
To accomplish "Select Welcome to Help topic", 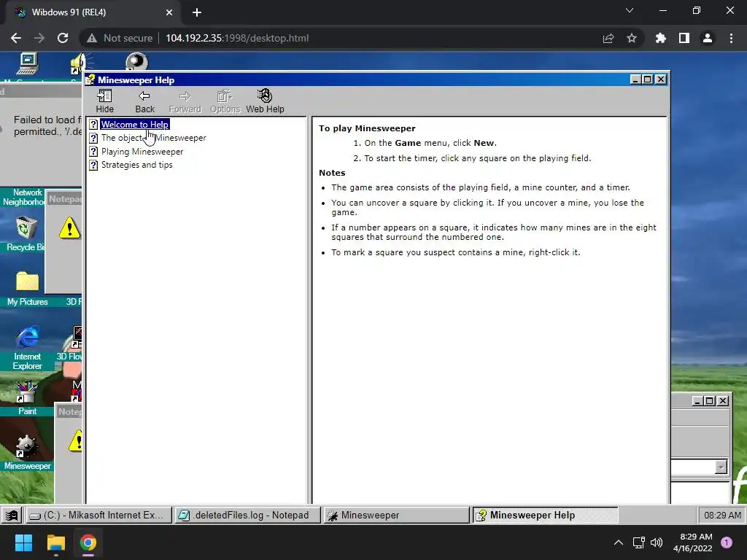I will (x=135, y=124).
